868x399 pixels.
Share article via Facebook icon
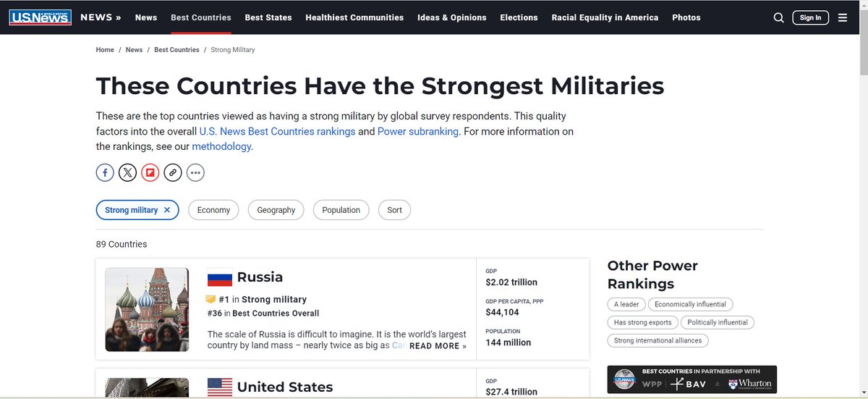(105, 172)
